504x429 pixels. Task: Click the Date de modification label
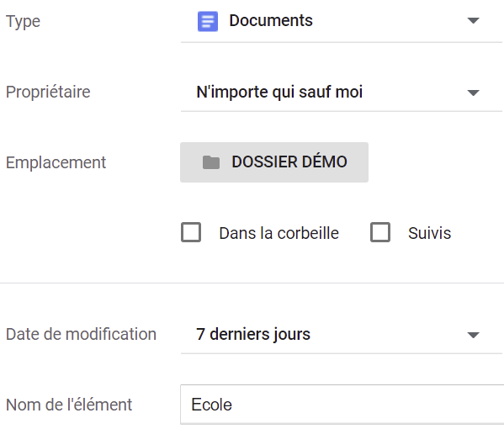(x=81, y=334)
